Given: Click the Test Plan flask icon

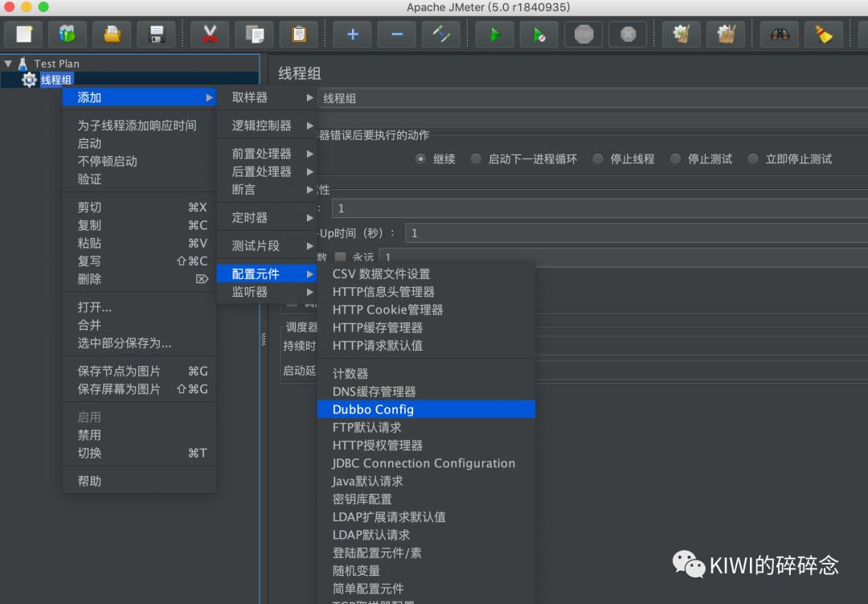Looking at the screenshot, I should [x=23, y=64].
